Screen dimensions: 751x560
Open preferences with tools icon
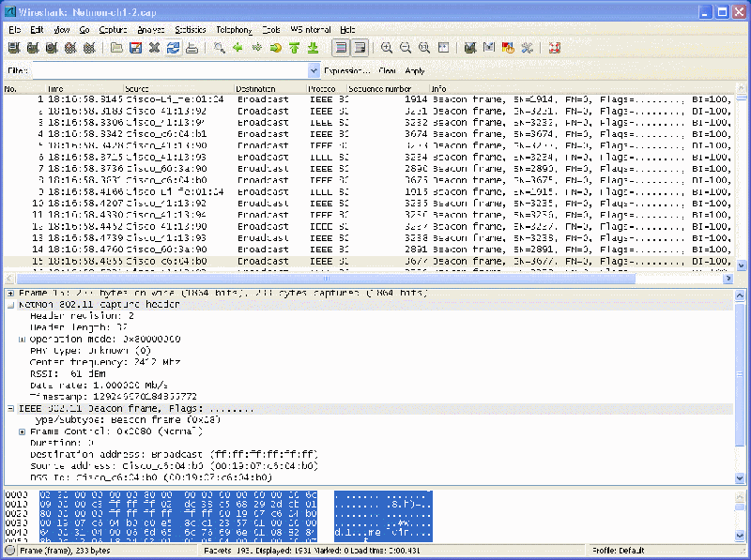click(527, 48)
